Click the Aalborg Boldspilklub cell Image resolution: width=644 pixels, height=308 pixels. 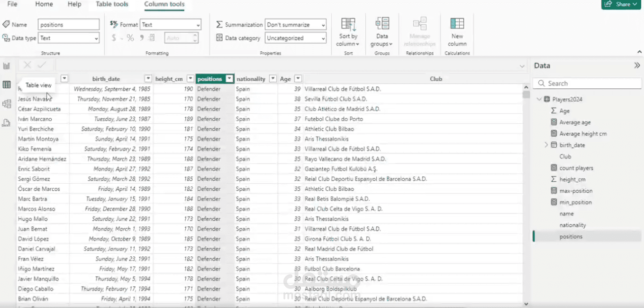(x=331, y=289)
